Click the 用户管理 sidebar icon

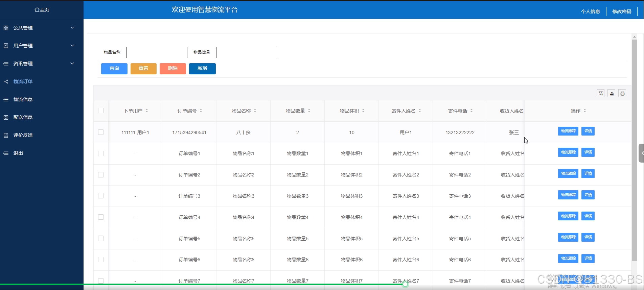(x=6, y=46)
